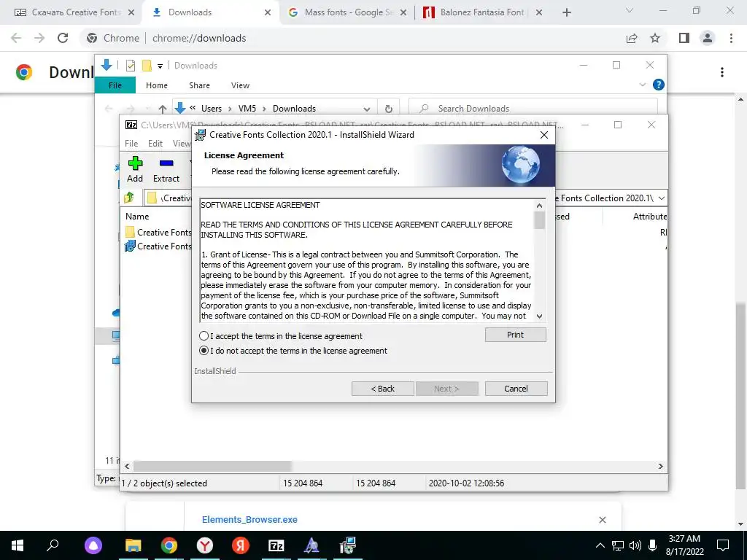
Task: Open Chrome tab search chevron
Action: (x=630, y=10)
